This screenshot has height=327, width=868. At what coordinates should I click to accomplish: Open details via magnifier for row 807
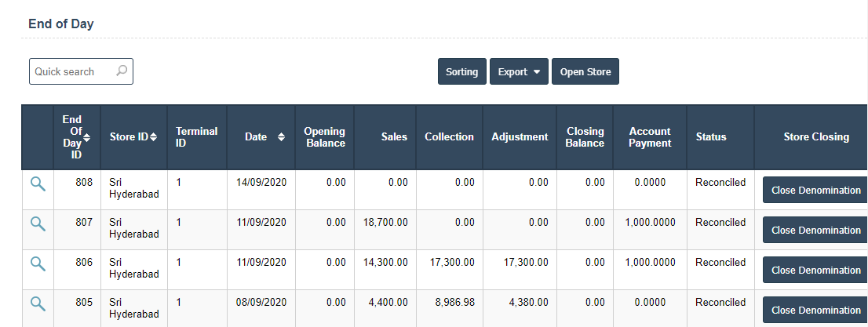point(38,223)
